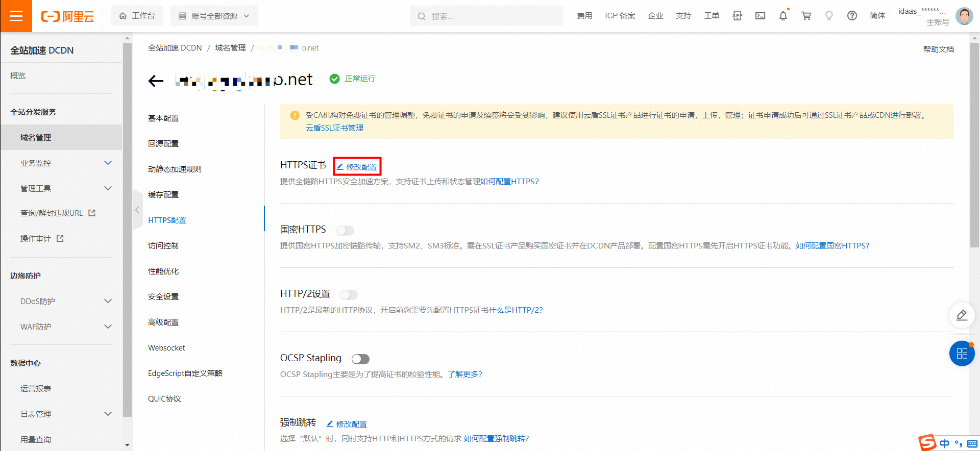The image size is (980, 451).
Task: Open 什么是HTTP/2? link
Action: click(516, 310)
